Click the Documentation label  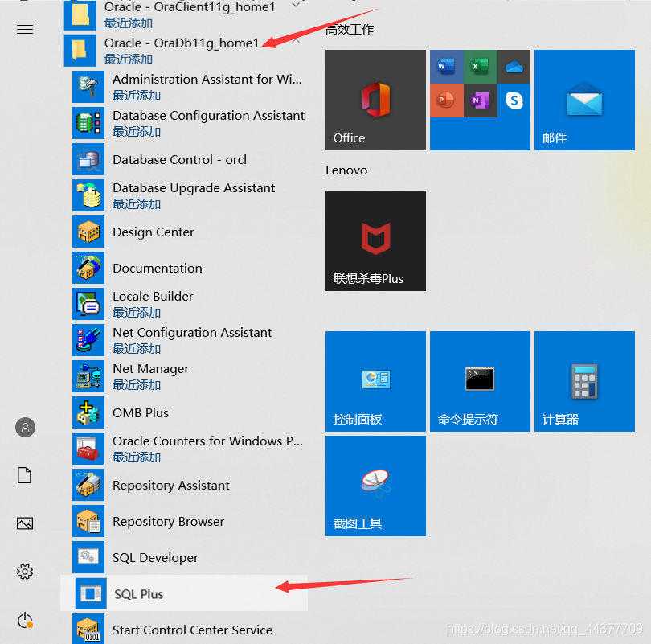158,269
